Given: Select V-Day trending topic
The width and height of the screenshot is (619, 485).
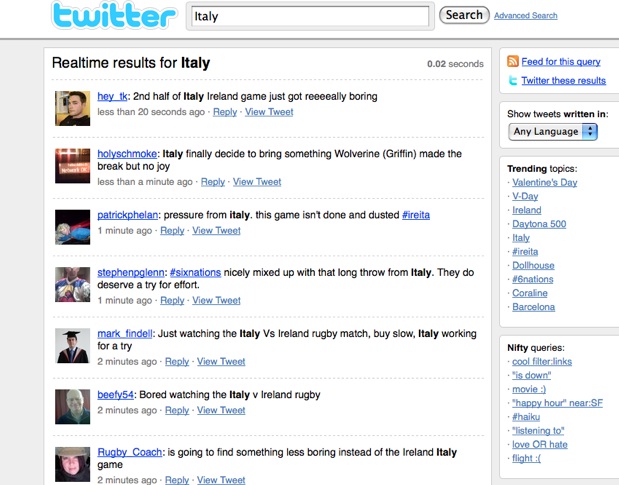Looking at the screenshot, I should [525, 196].
